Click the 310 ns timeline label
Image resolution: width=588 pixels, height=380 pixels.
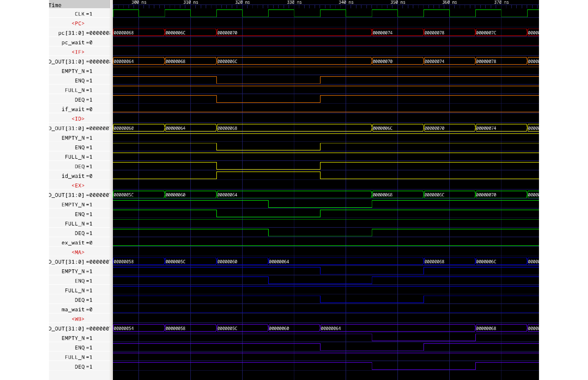pyautogui.click(x=191, y=2)
